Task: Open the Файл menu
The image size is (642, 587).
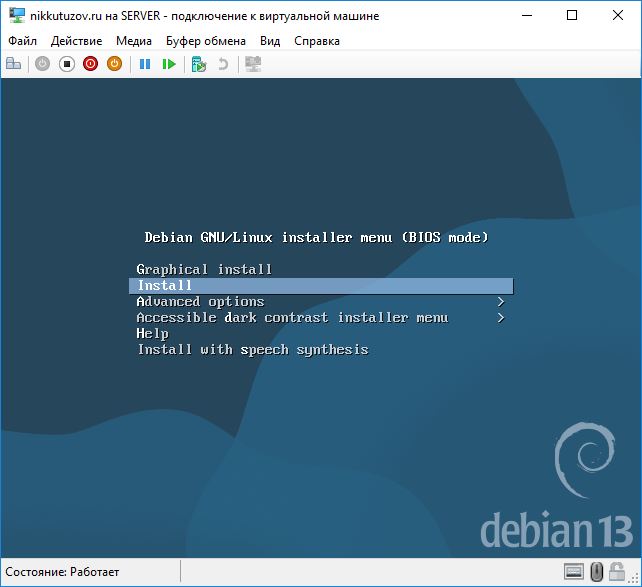Action: coord(22,41)
